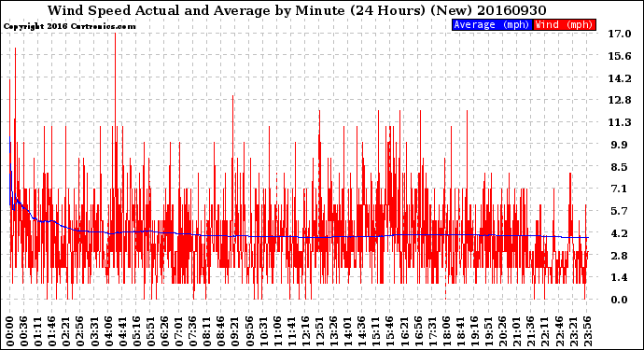Click the 15:11 time axis label
The image size is (644, 350).
(375, 331)
